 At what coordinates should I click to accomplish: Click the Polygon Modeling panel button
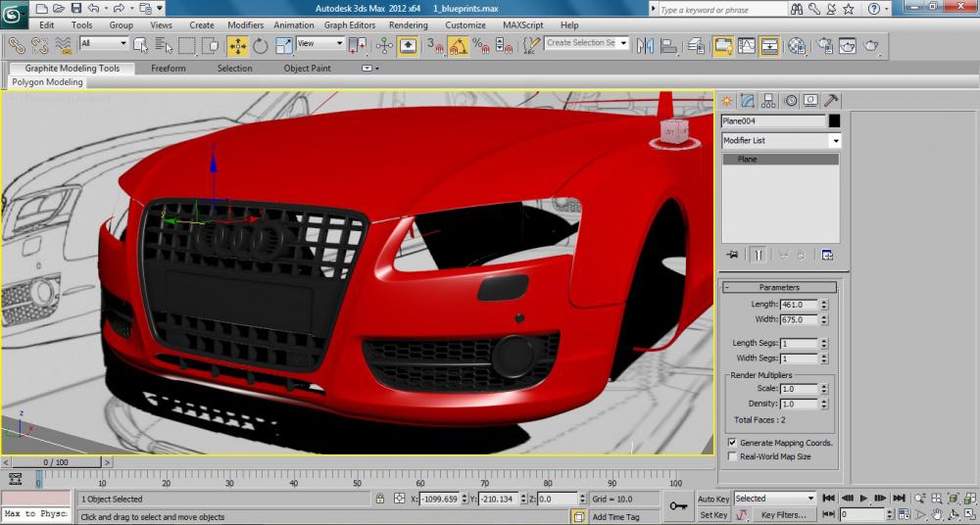[x=47, y=82]
